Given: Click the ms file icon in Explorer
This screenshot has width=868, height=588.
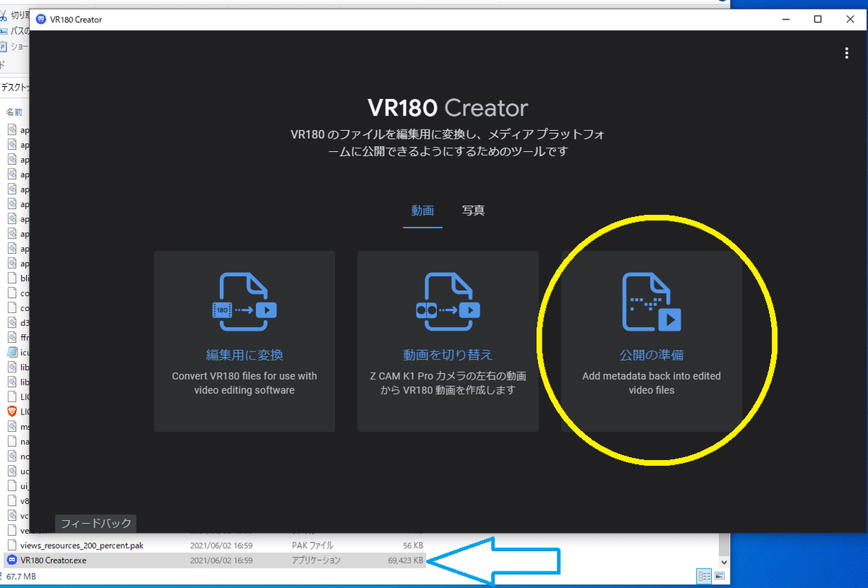Looking at the screenshot, I should tap(12, 427).
